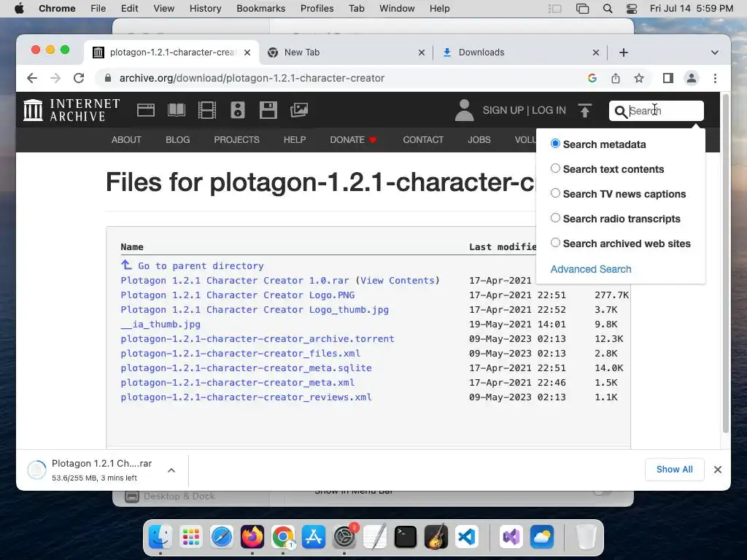Go back with the browser back arrow
747x560 pixels.
coord(32,78)
